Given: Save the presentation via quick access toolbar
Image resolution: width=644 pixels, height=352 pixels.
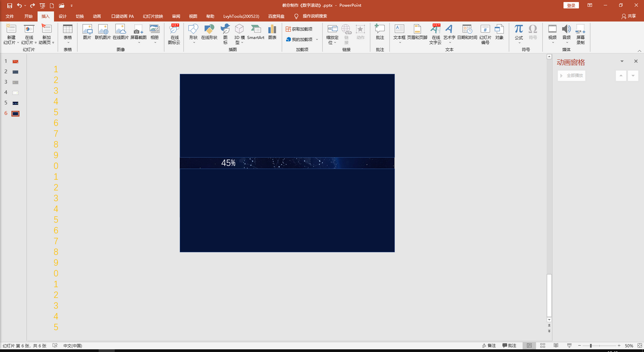Looking at the screenshot, I should coord(9,5).
